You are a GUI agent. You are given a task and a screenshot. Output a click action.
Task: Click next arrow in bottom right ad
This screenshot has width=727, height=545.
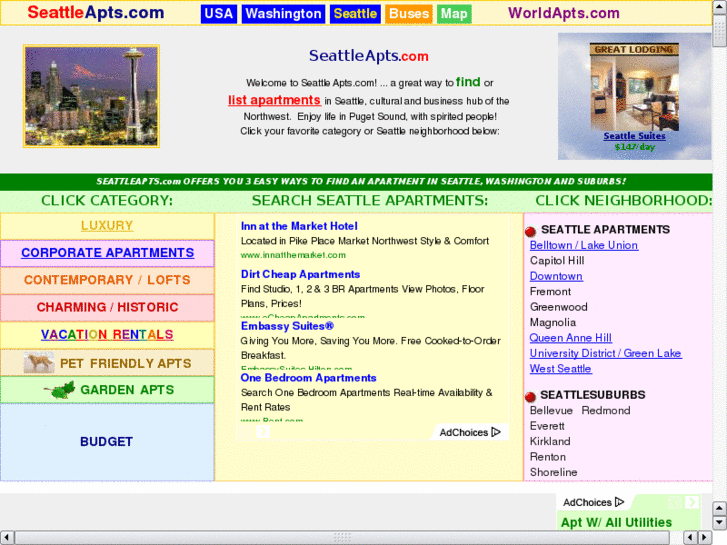(x=692, y=502)
